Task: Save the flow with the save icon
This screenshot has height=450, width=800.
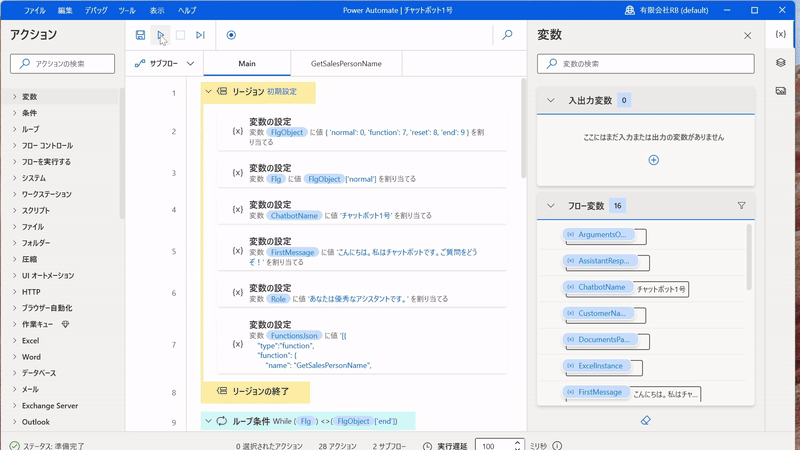Action: [140, 35]
